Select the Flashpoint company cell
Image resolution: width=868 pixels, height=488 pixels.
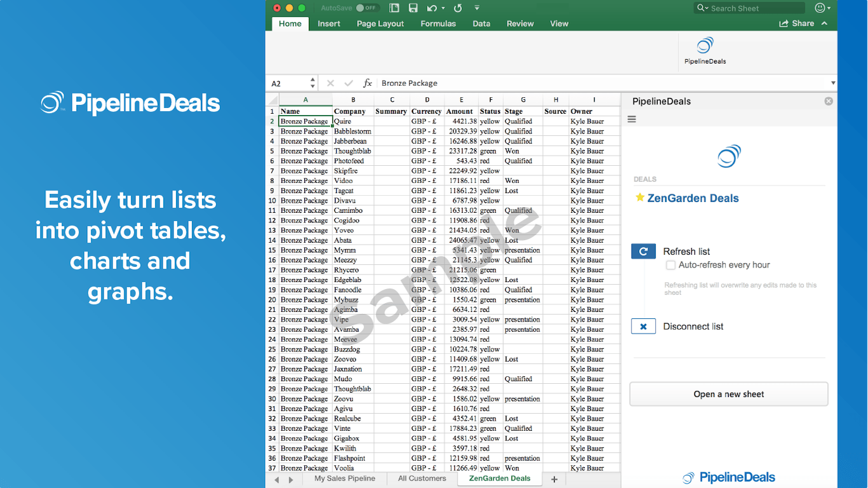point(353,458)
